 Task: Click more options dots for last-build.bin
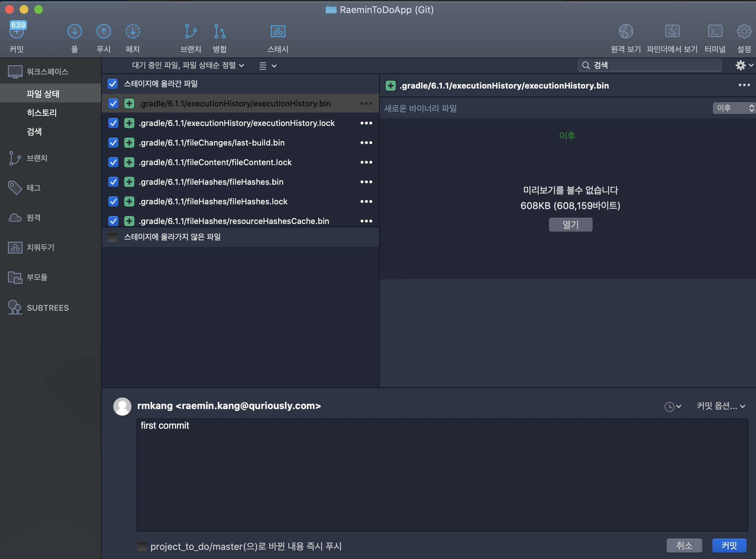click(366, 143)
